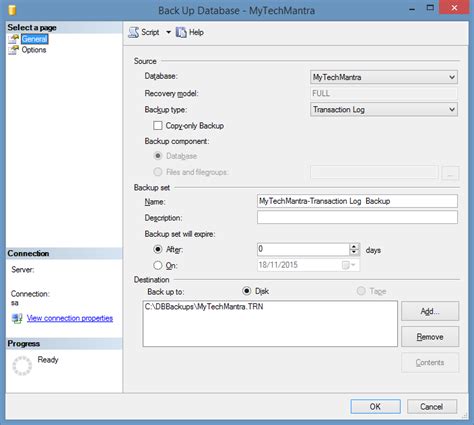
Task: Click the OK button
Action: (x=376, y=407)
